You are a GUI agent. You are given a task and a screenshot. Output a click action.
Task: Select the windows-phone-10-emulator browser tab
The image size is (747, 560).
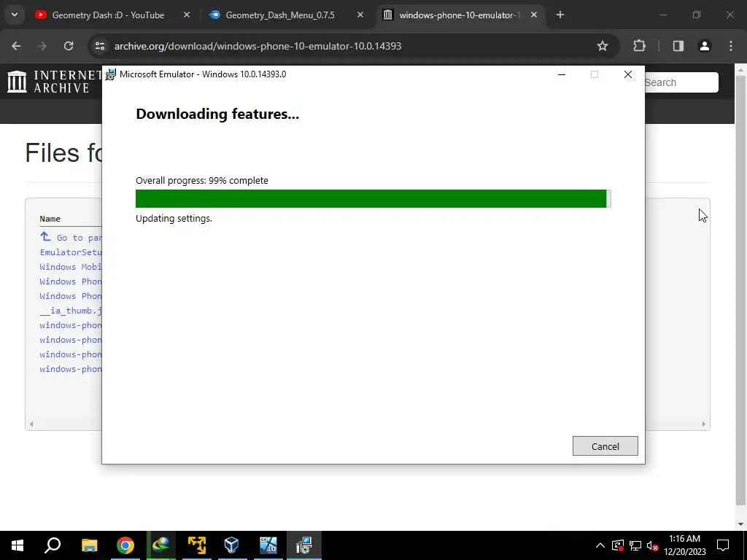(458, 15)
